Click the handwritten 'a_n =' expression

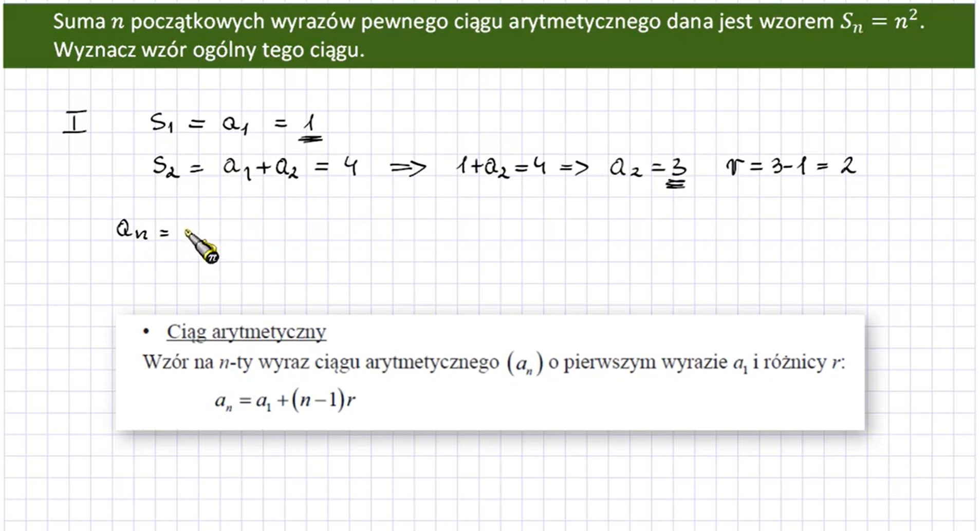(142, 230)
